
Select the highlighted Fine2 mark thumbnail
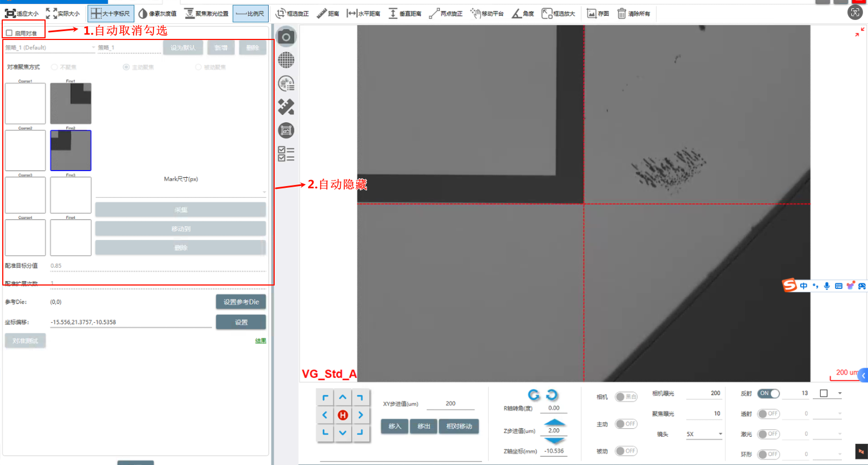point(71,151)
